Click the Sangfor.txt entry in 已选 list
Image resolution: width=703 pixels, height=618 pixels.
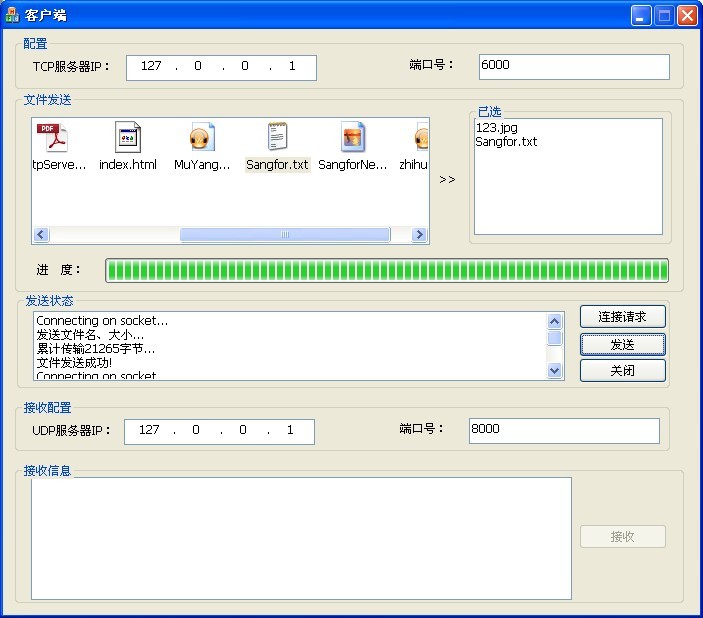click(506, 142)
